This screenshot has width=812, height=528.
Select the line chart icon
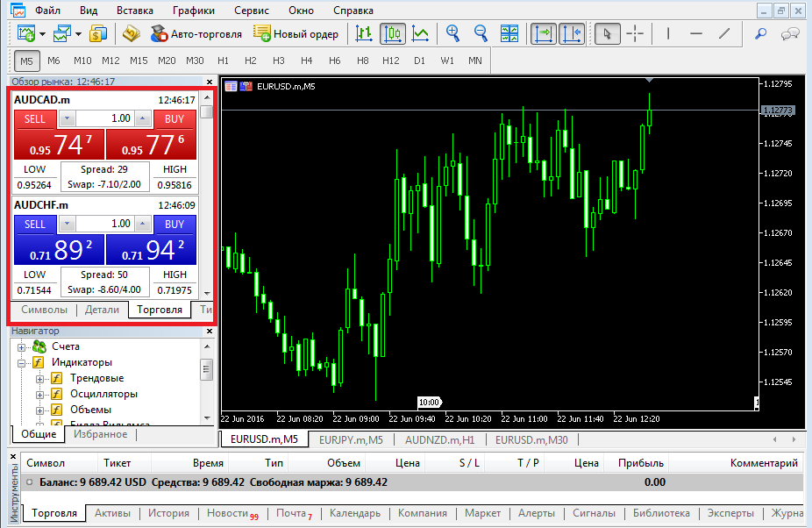(421, 34)
